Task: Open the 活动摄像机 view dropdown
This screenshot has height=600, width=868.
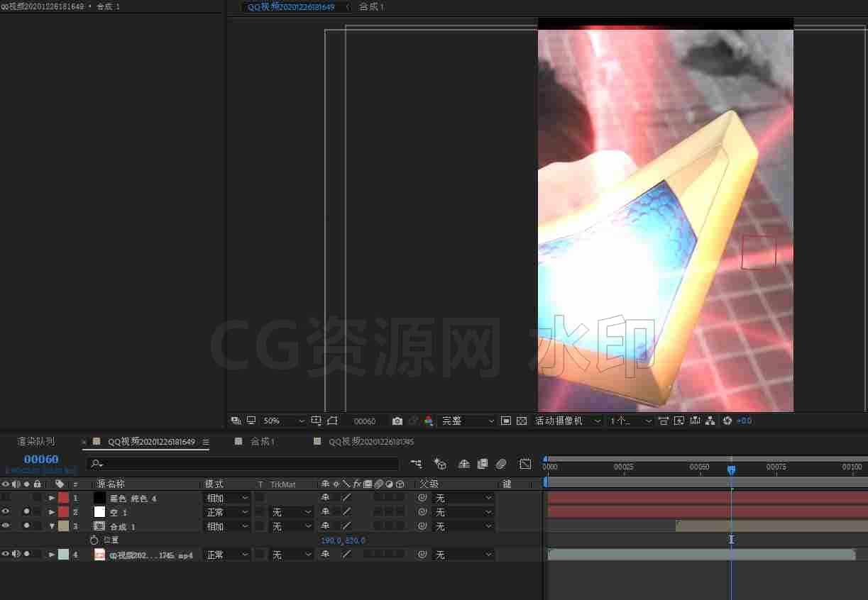Action: pyautogui.click(x=568, y=421)
